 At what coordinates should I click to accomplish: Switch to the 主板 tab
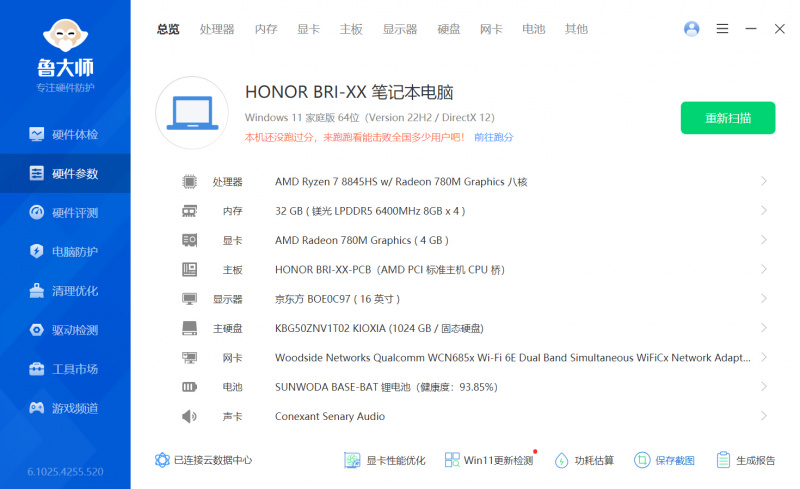coord(351,29)
